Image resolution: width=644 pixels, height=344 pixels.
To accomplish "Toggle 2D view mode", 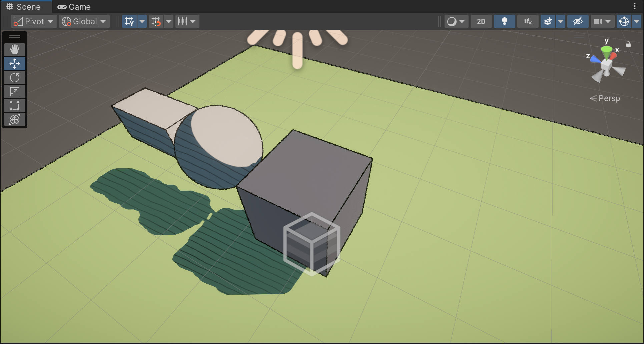I will [x=481, y=21].
